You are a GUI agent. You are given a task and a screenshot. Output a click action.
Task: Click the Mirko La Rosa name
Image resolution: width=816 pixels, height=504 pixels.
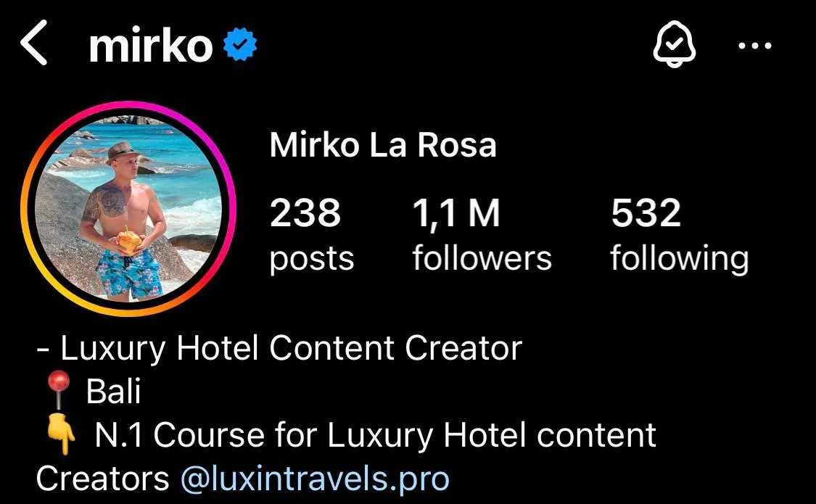coord(383,144)
